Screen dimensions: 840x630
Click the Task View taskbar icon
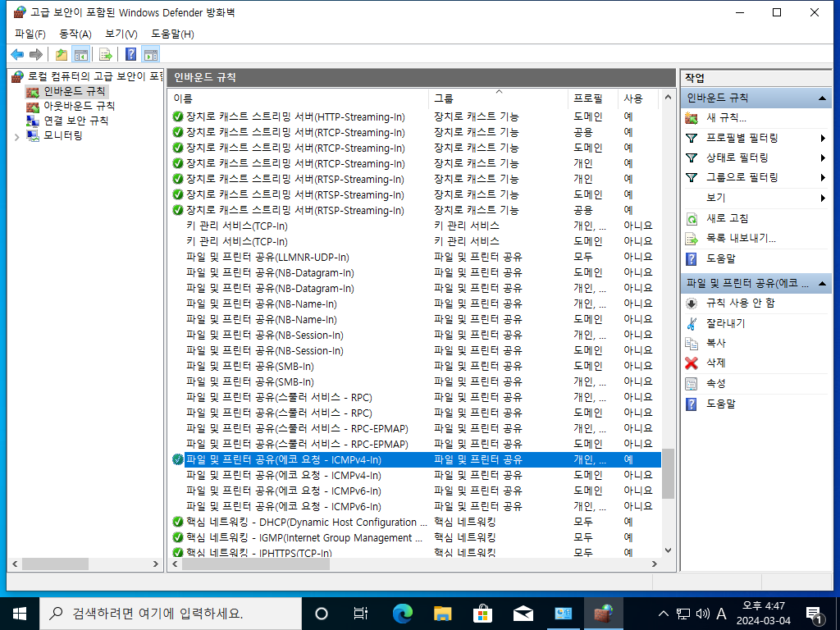click(x=361, y=614)
